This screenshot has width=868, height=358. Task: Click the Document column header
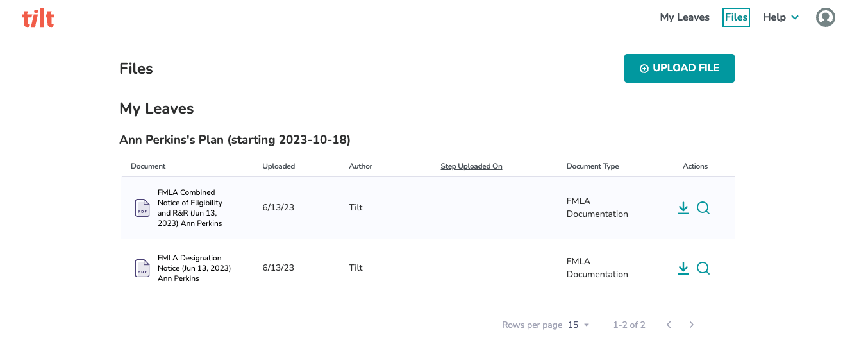click(148, 166)
